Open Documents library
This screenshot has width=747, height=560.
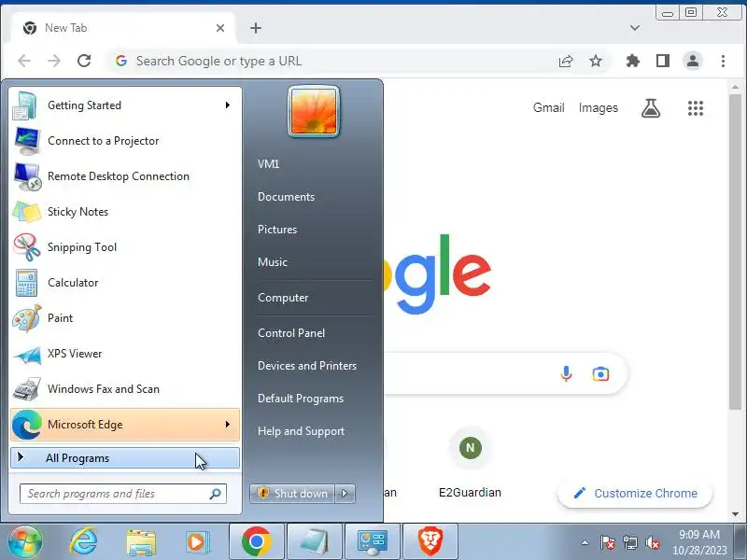point(286,197)
